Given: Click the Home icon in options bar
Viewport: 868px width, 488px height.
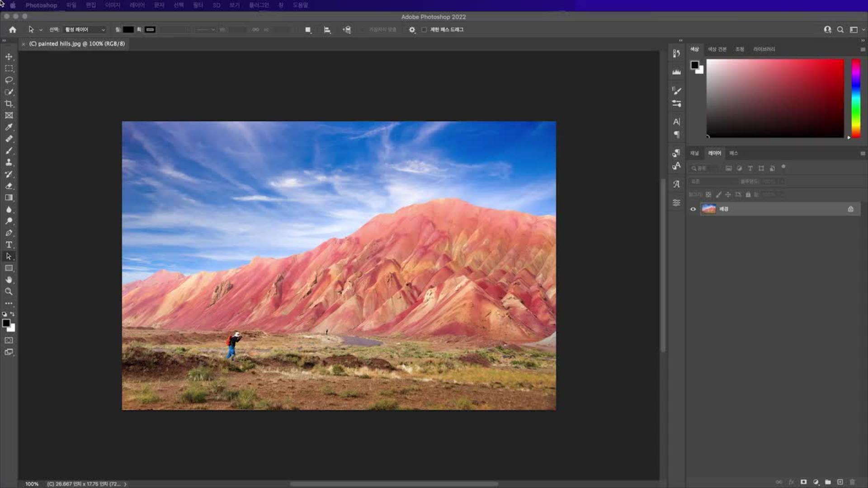Looking at the screenshot, I should (13, 30).
